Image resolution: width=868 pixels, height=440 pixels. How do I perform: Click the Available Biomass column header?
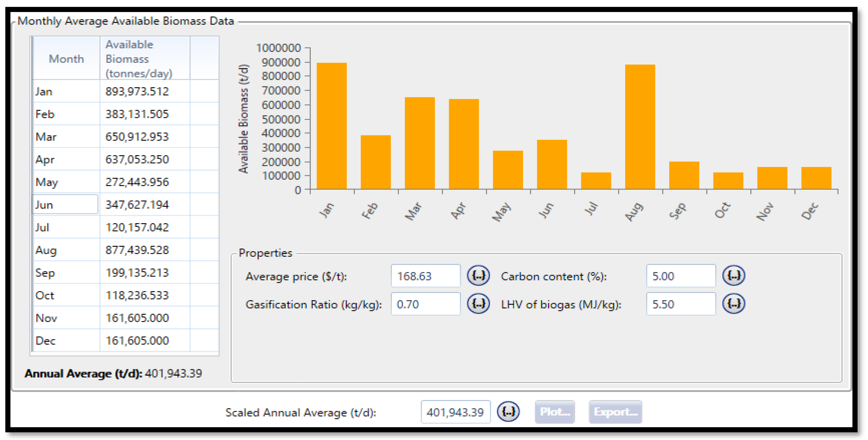145,59
